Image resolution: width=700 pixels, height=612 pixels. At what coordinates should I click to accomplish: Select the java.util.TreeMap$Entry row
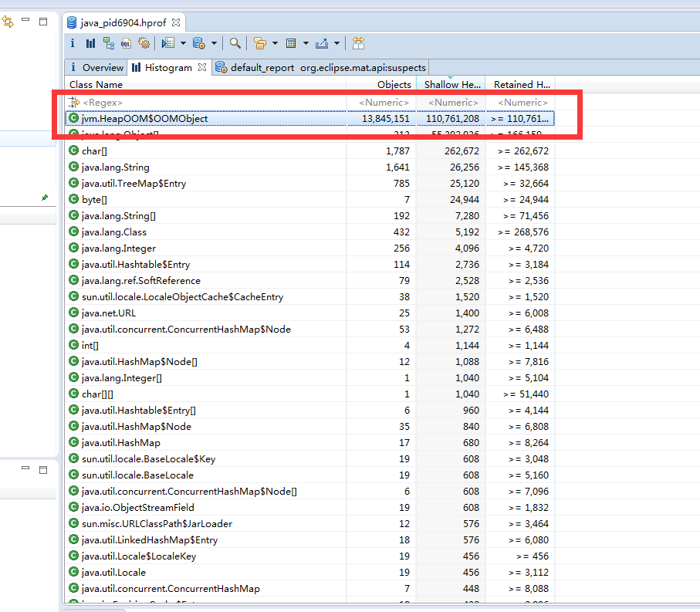[x=133, y=184]
